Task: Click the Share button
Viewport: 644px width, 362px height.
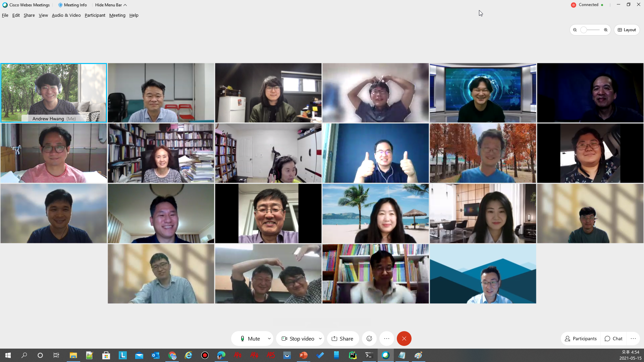Action: (x=342, y=339)
